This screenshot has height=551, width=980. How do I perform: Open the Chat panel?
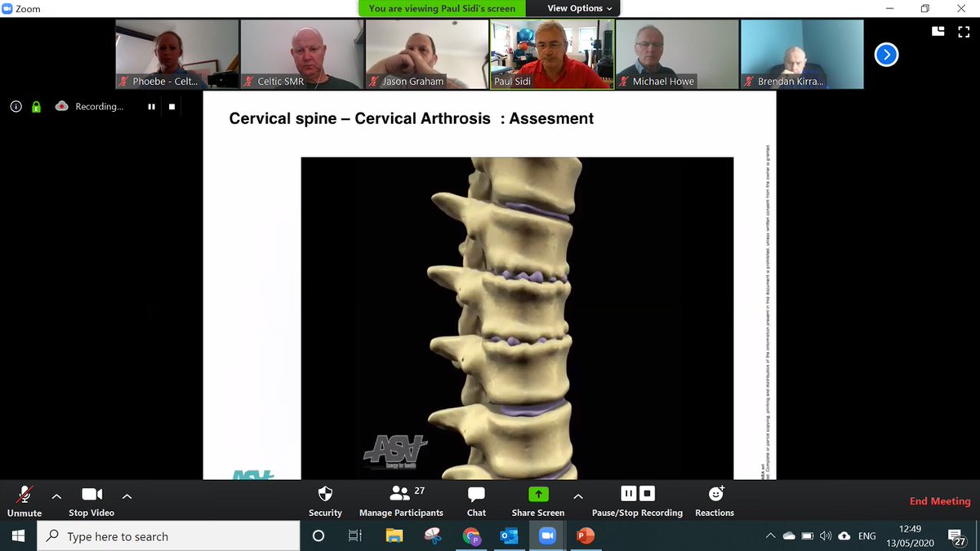tap(476, 500)
